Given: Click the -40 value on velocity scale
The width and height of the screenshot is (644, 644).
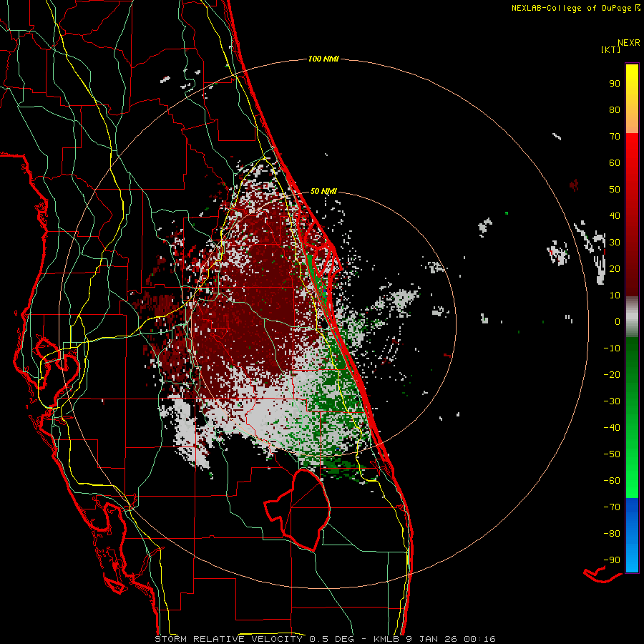Looking at the screenshot, I should click(x=612, y=428).
